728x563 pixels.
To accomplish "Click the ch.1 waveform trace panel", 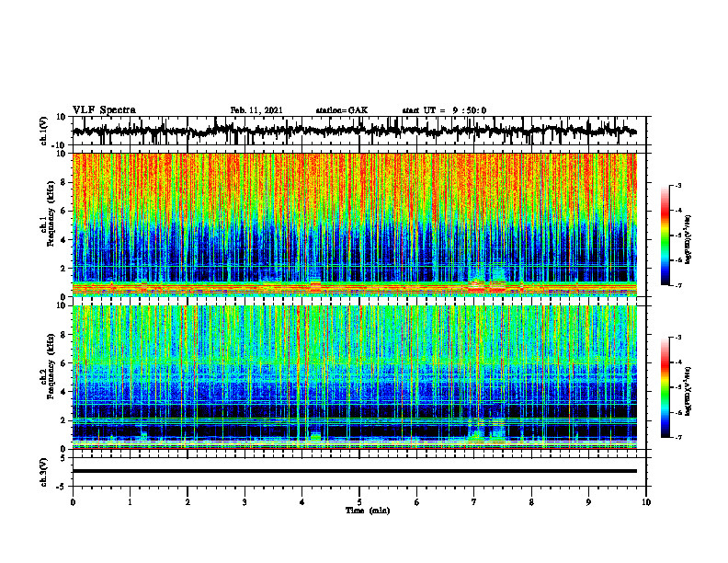I will point(358,131).
